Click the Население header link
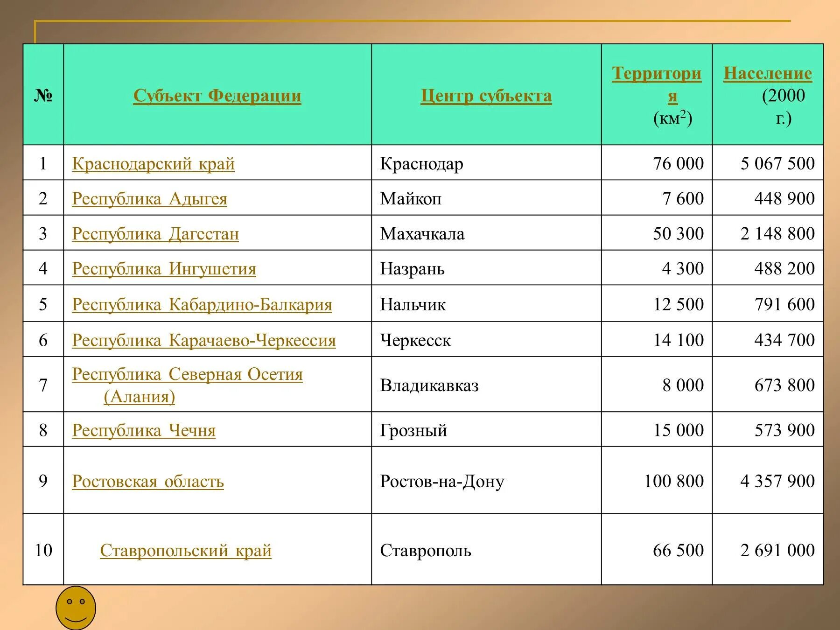 coord(768,73)
